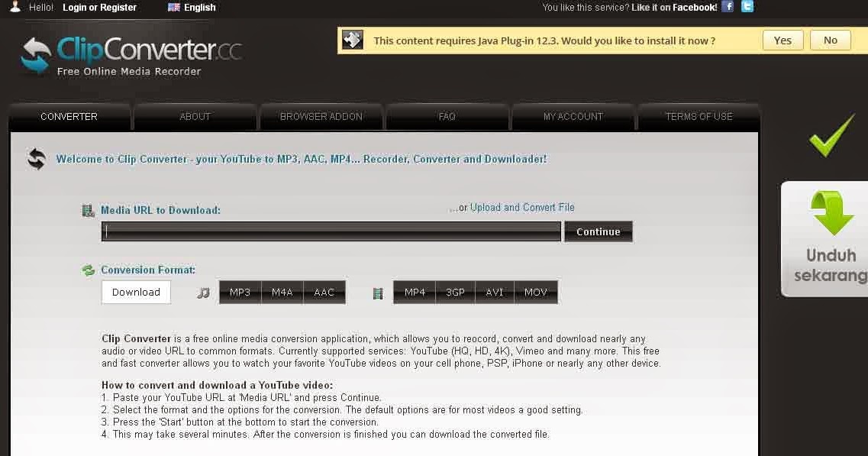Select the English language option

click(200, 7)
